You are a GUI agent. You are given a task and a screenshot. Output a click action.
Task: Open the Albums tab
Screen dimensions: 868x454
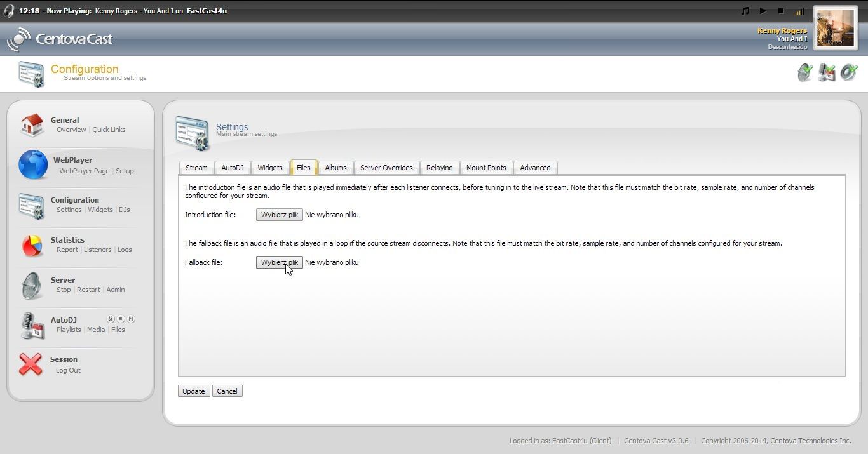tap(336, 168)
